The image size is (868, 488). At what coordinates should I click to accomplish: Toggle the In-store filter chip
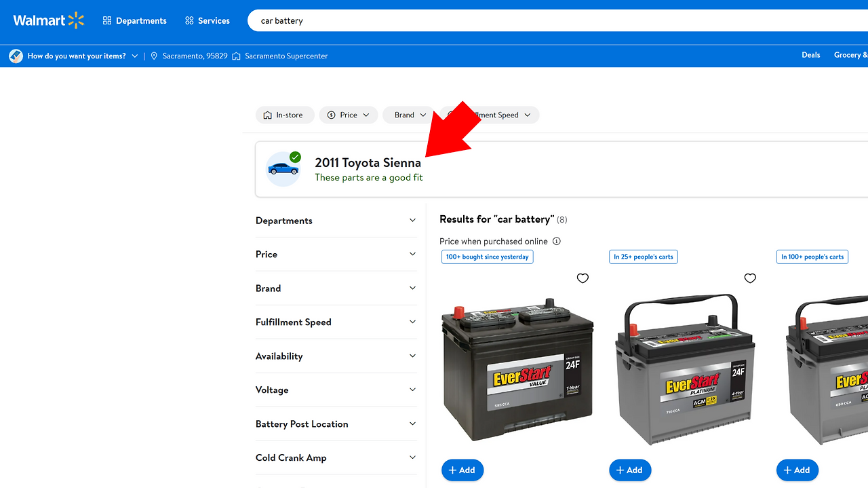(285, 115)
